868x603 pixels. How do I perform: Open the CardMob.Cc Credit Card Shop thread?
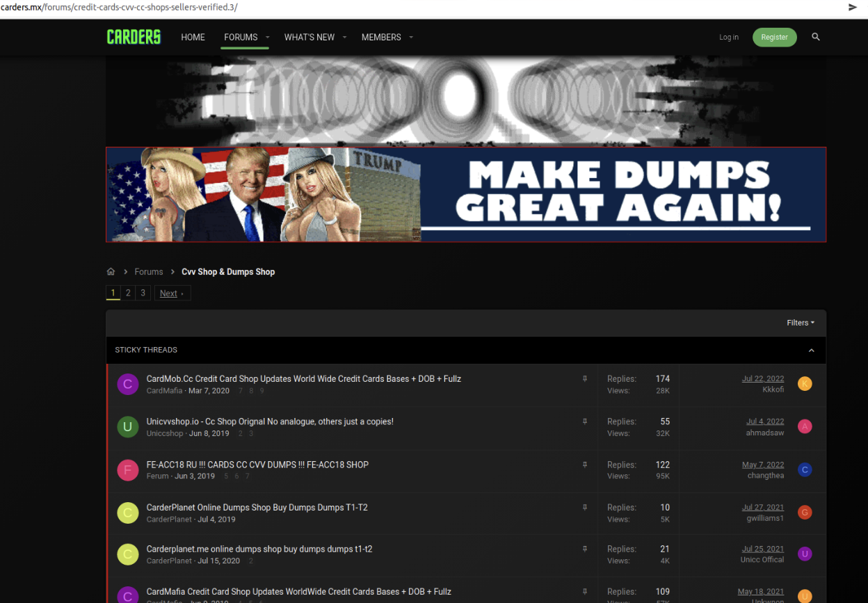(x=303, y=379)
